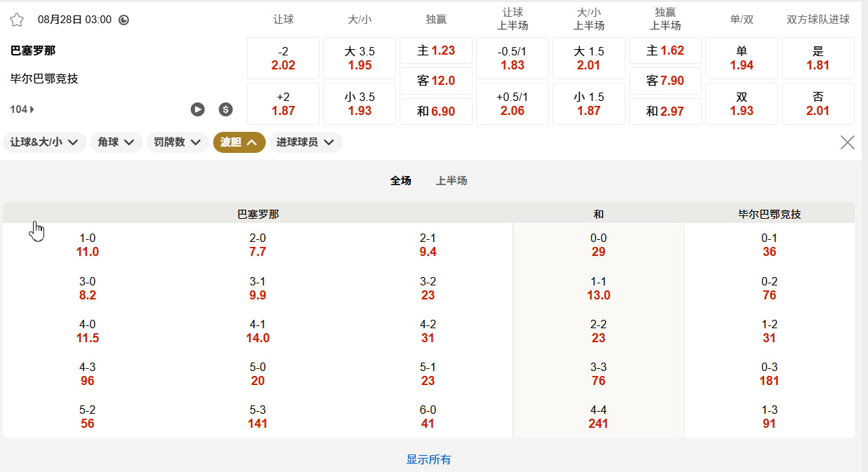The height and width of the screenshot is (472, 868).
Task: Open the live stream play icon
Action: (198, 109)
